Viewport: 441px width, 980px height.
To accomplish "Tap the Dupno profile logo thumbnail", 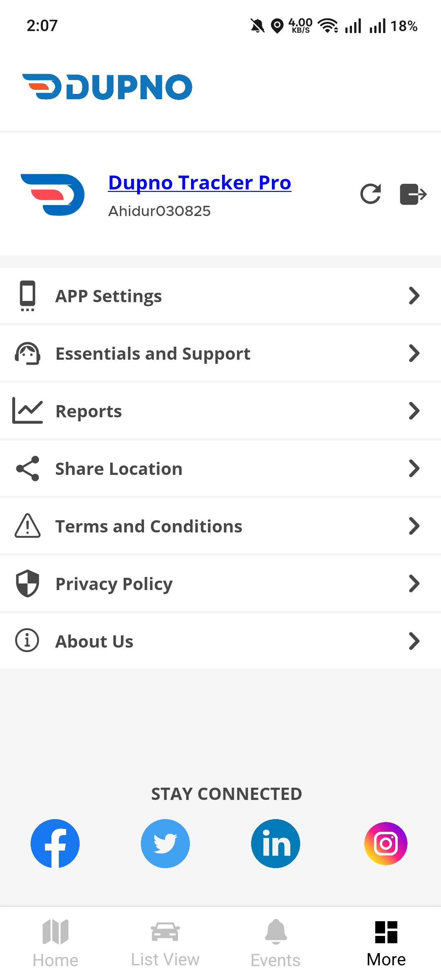I will (53, 195).
